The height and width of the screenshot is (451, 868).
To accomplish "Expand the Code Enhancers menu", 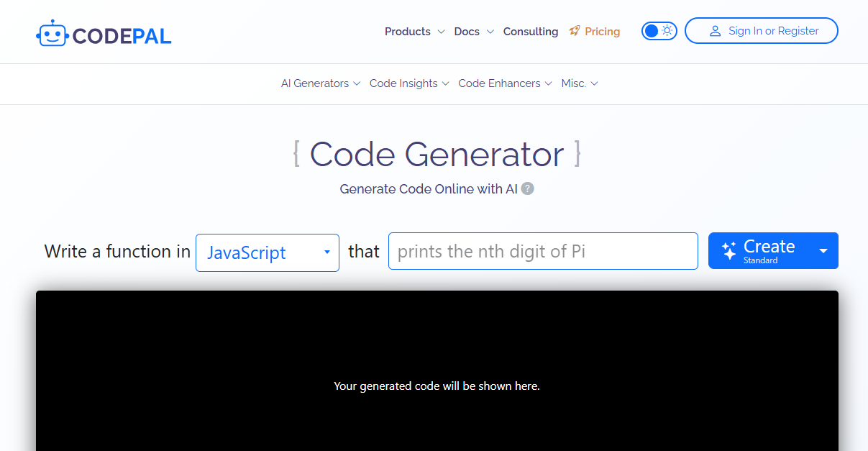I will coord(505,83).
